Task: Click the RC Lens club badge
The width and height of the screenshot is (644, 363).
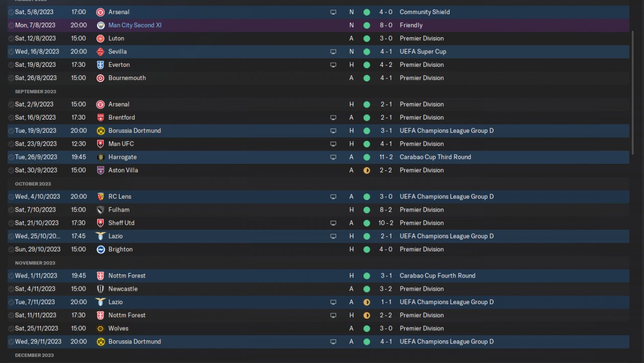Action: [x=100, y=197]
